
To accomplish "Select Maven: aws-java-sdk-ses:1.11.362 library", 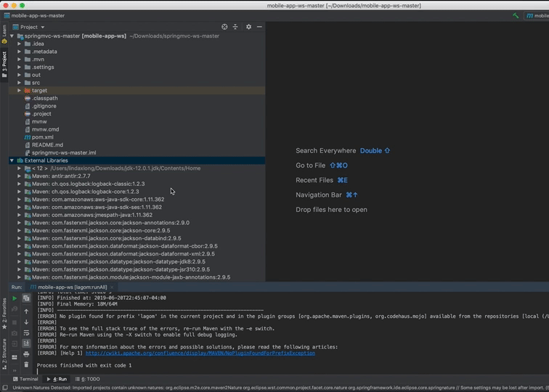I will tap(97, 207).
